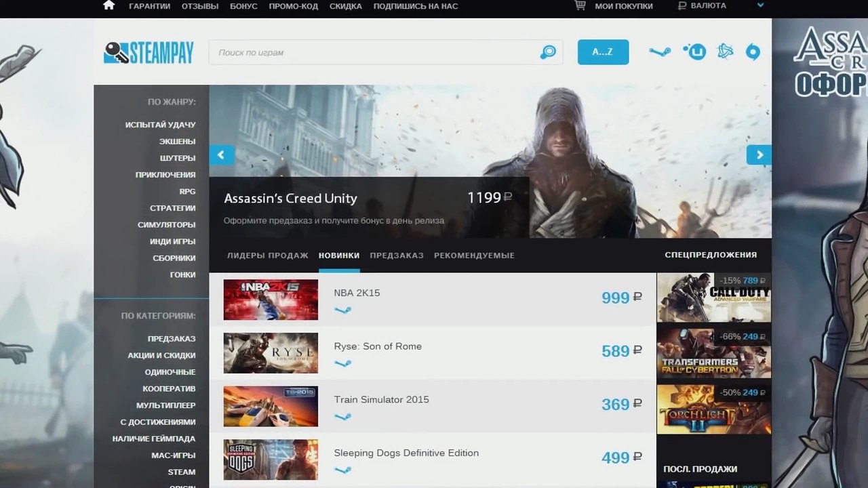Open the Скидка page
This screenshot has height=488, width=868.
click(x=346, y=6)
